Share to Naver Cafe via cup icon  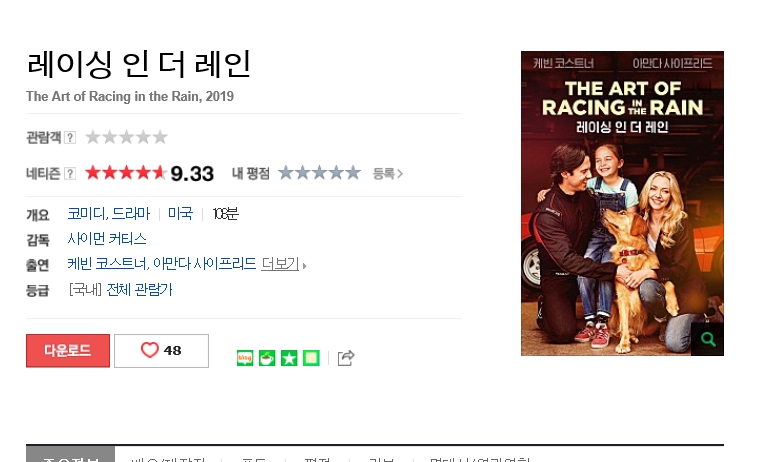tap(267, 358)
